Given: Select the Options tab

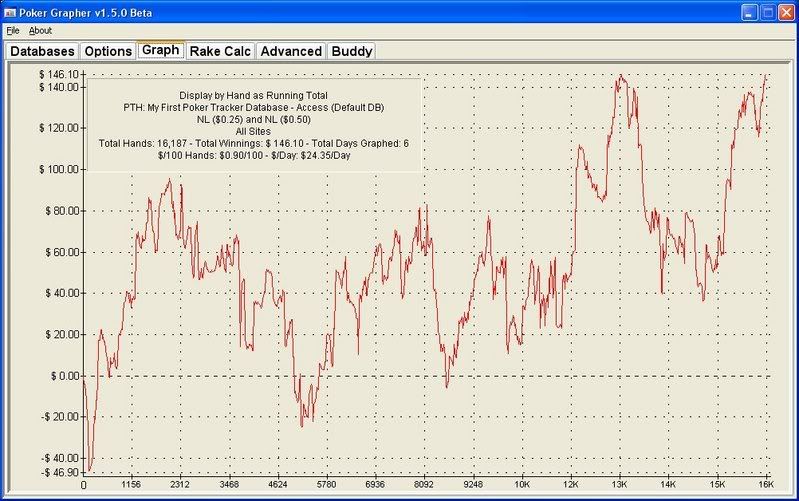Looking at the screenshot, I should (x=107, y=51).
